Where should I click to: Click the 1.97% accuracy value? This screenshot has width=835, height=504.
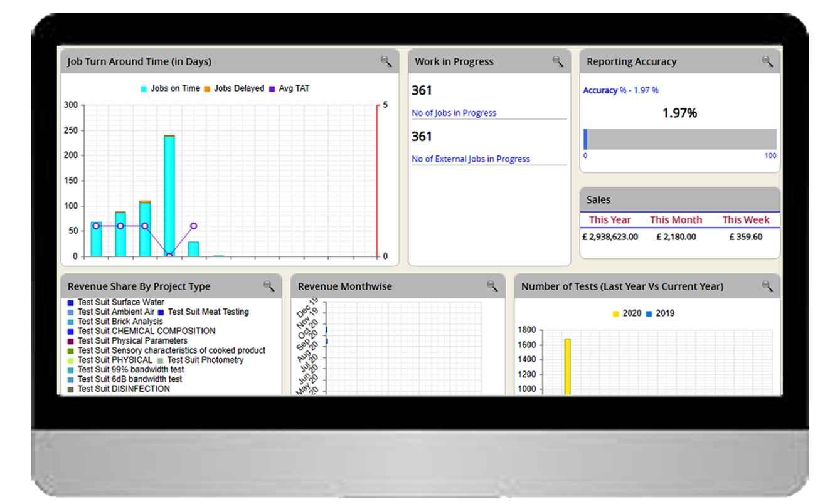point(680,113)
